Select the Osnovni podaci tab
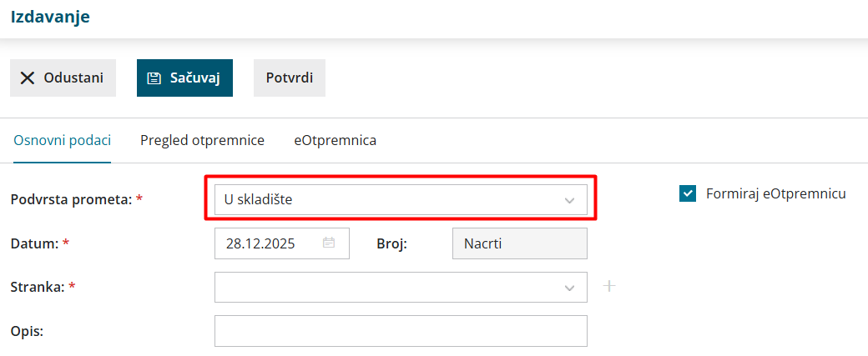 pos(63,140)
